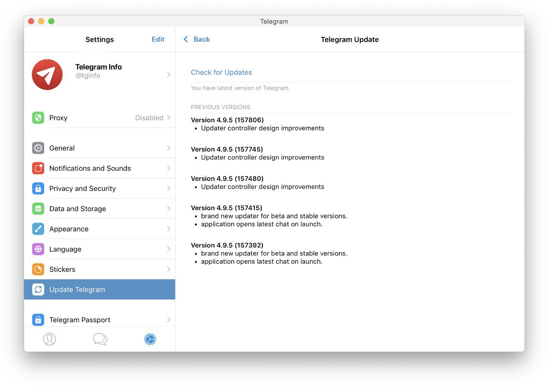This screenshot has width=549, height=392.
Task: Select the Update Telegram row
Action: click(x=100, y=289)
